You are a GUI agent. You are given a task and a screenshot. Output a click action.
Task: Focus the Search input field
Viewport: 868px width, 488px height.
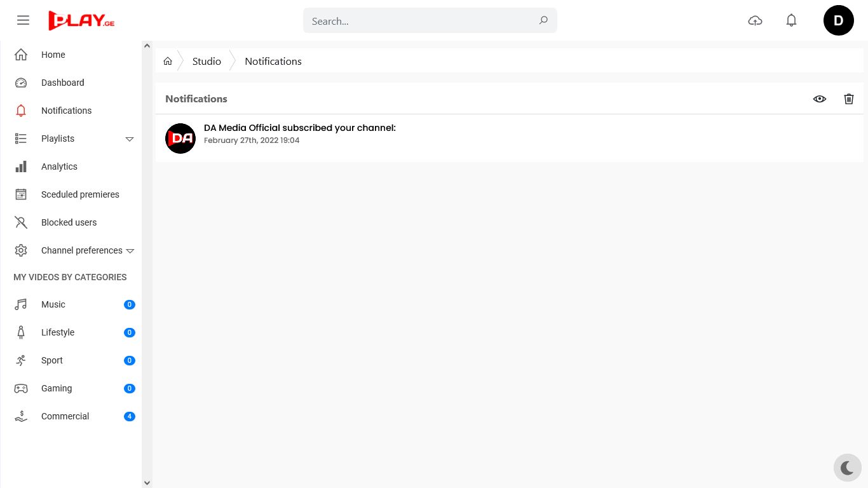coord(419,21)
